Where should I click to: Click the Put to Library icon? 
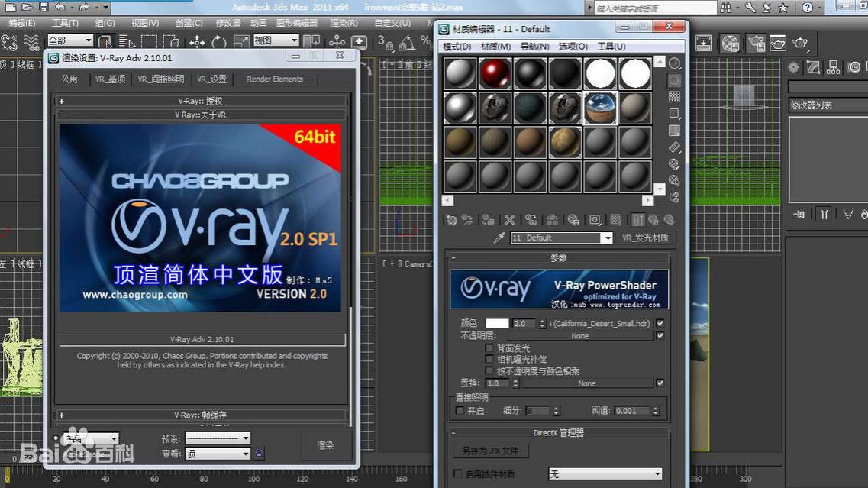[x=573, y=221]
